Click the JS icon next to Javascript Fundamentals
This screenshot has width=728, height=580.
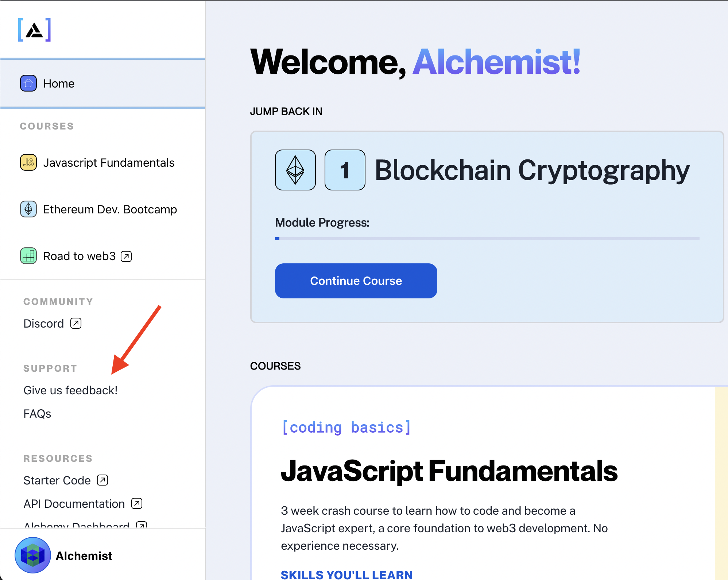(x=28, y=163)
